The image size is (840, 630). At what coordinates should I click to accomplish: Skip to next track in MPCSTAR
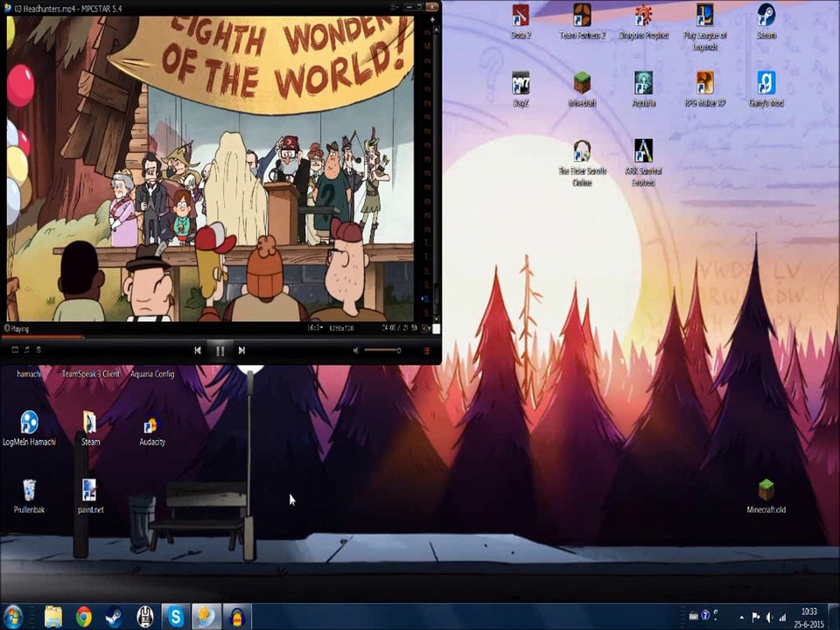coord(241,350)
